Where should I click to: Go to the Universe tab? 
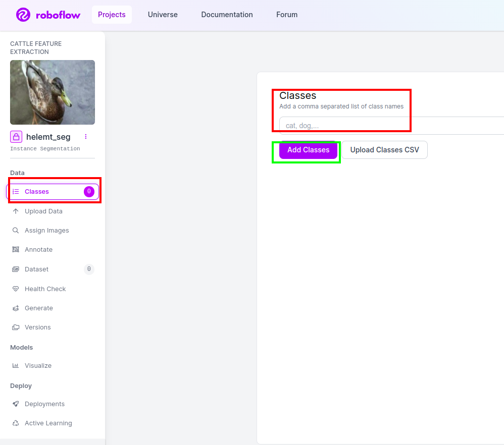[x=163, y=15]
